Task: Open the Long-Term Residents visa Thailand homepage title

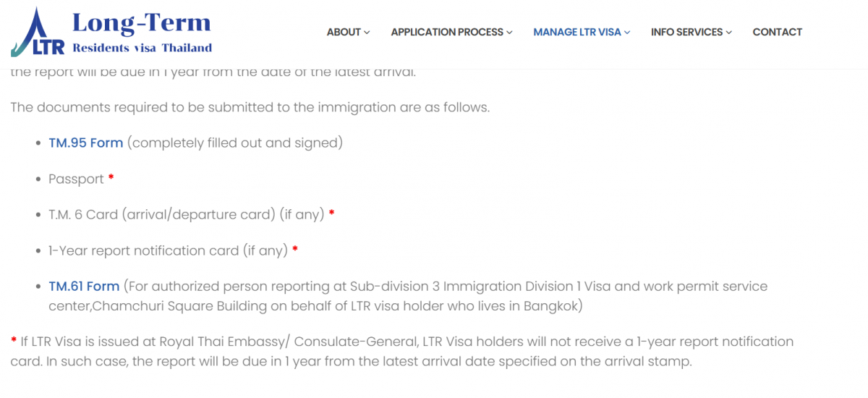Action: pos(142,33)
